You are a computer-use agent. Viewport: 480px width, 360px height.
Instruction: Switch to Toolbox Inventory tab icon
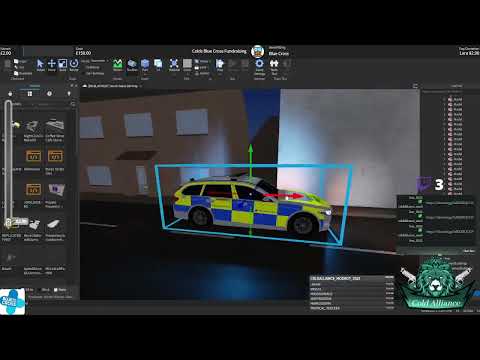tap(30, 94)
